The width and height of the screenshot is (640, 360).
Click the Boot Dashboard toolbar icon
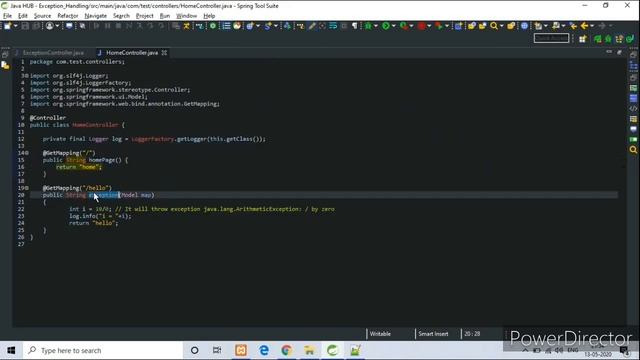(x=213, y=26)
